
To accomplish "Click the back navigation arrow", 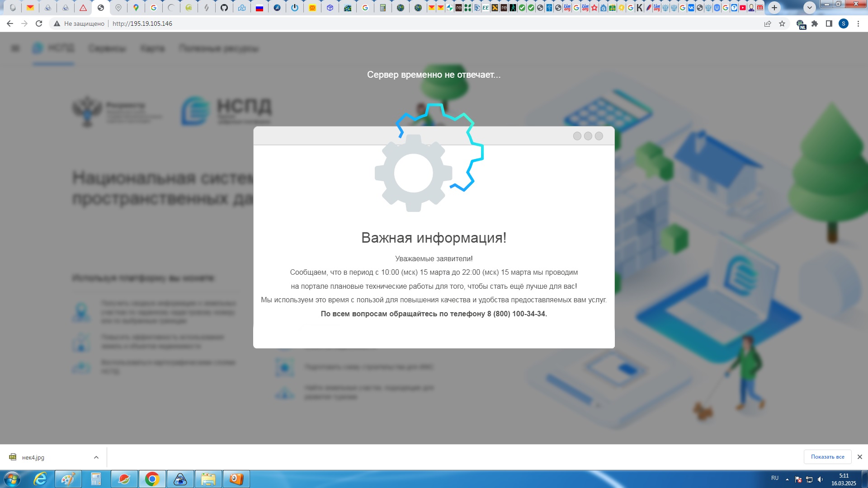I will coord(10,23).
